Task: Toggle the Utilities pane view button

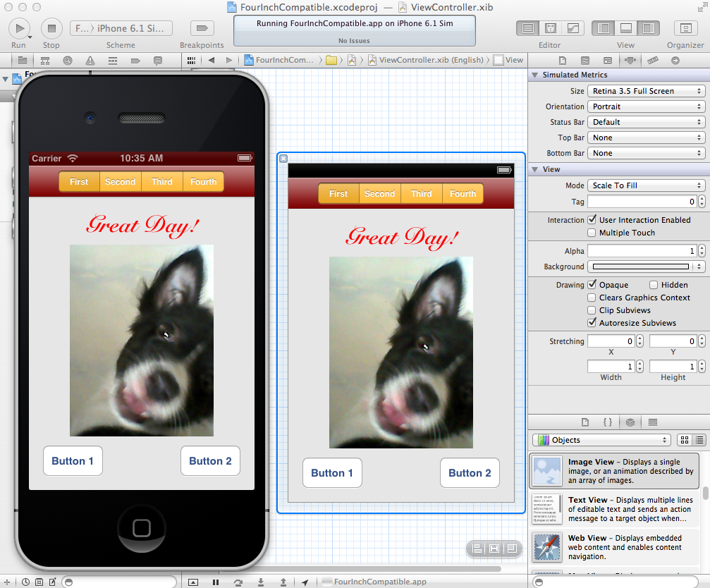Action: 649,28
